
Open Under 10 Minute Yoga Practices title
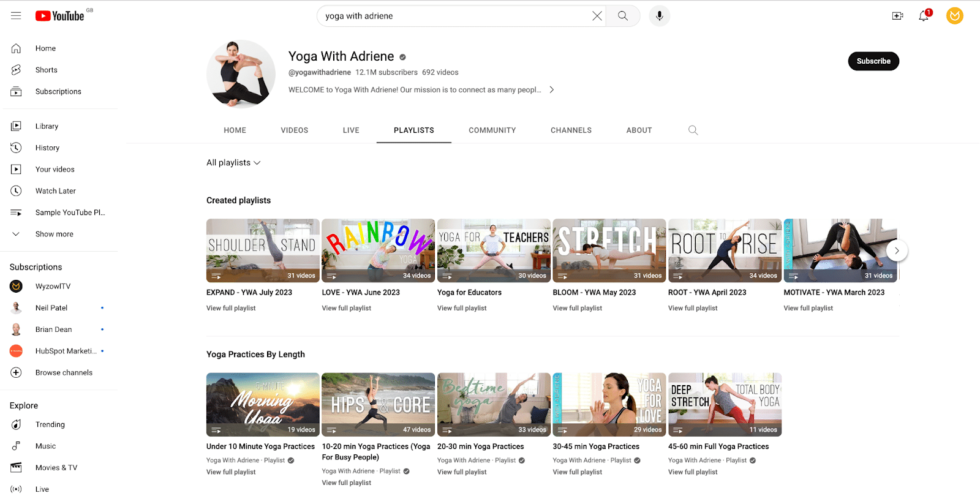pyautogui.click(x=260, y=446)
